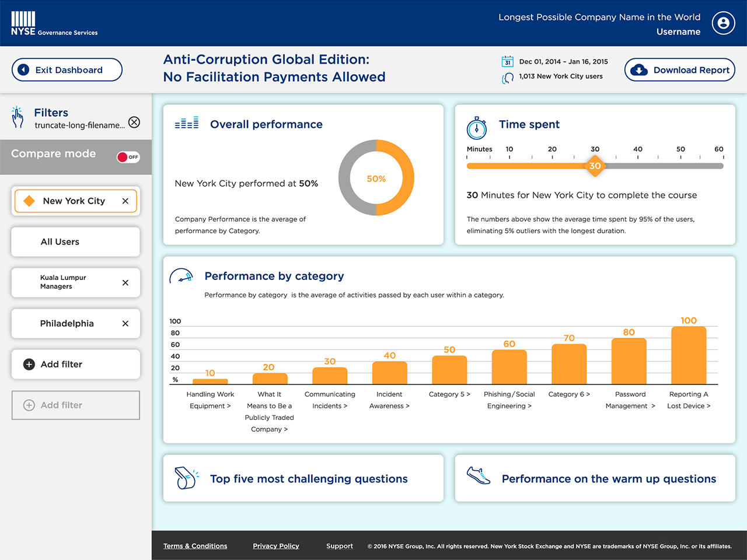
Task: Click the calendar date range icon
Action: tap(507, 61)
